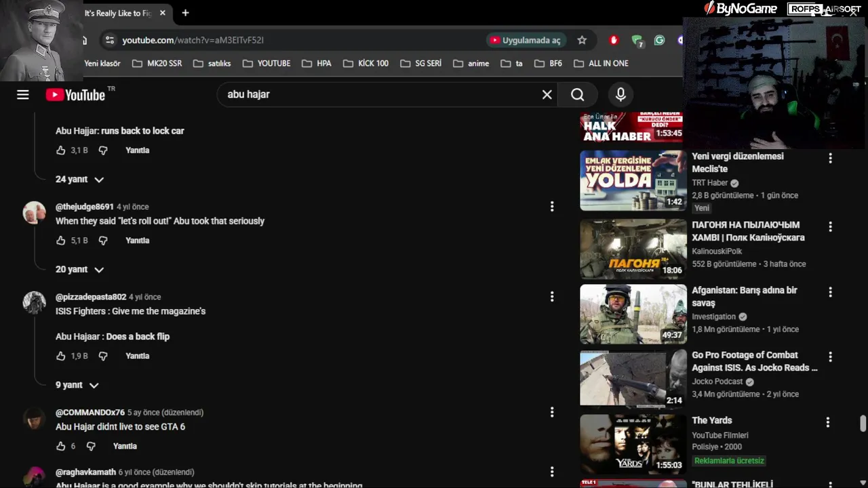Open options menu for @COMMANDOx76 comment
Screen dimensions: 868x488
(x=552, y=412)
